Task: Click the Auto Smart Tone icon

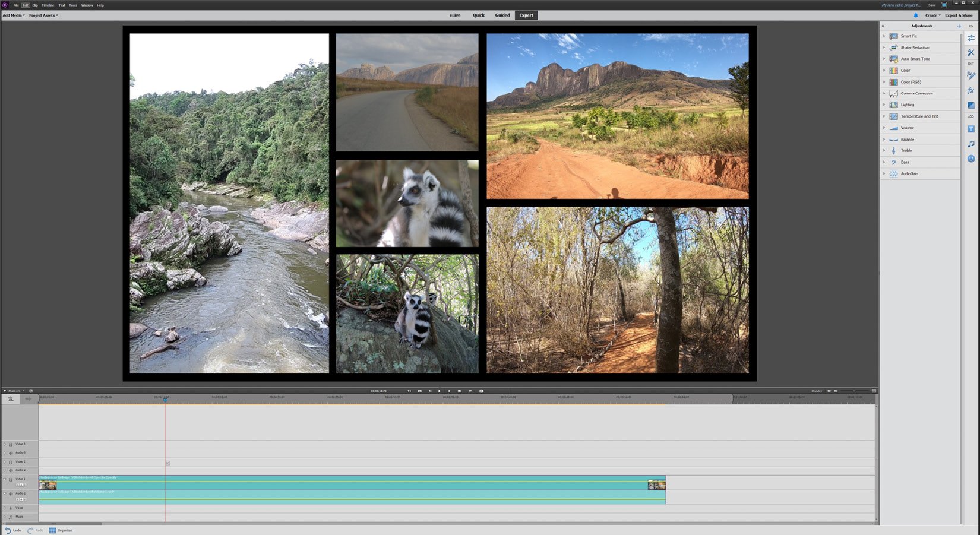Action: [893, 59]
